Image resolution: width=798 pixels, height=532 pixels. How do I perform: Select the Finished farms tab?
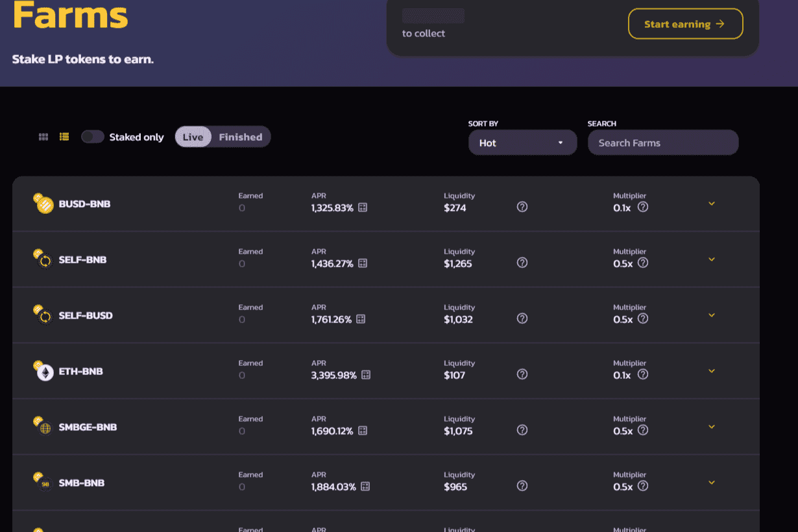pos(241,137)
